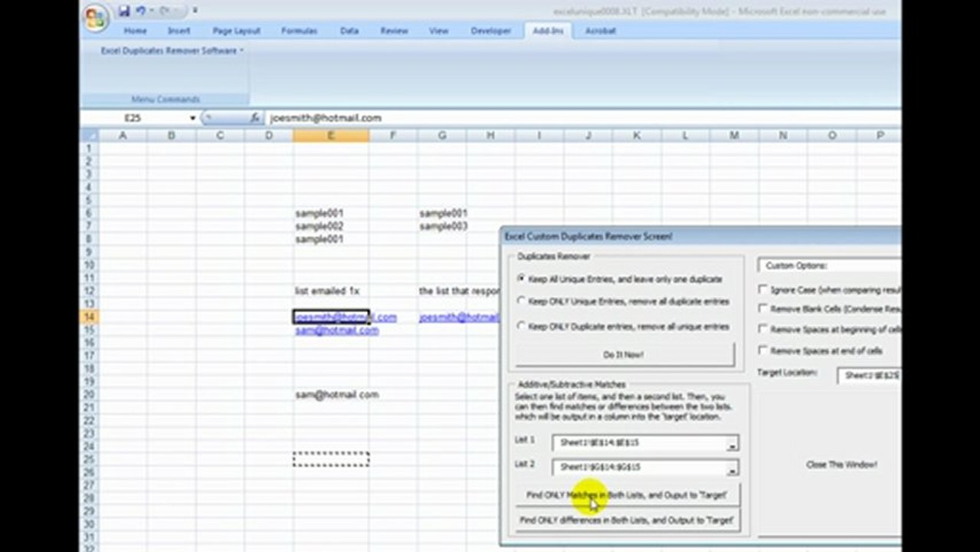Click Find ONLY Matches in Both Lists button

626,495
